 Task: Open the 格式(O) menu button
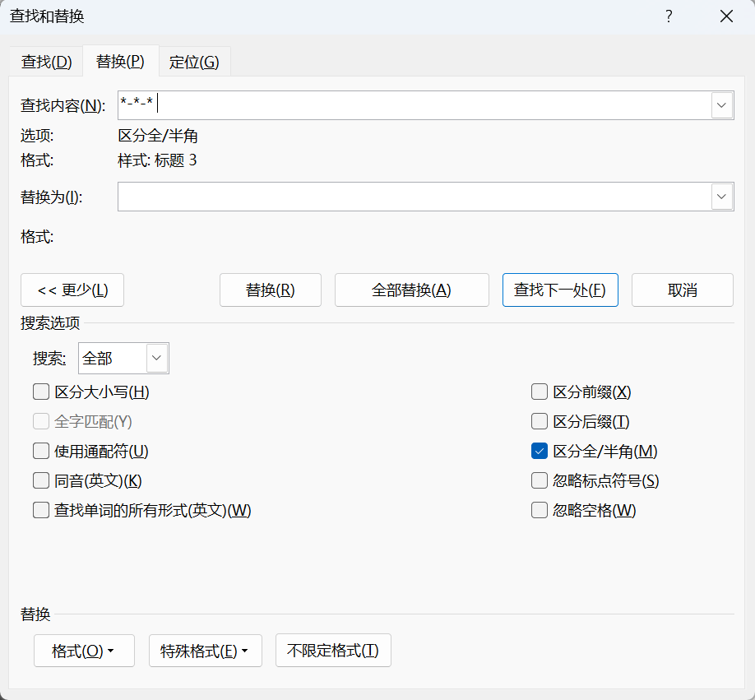(84, 651)
